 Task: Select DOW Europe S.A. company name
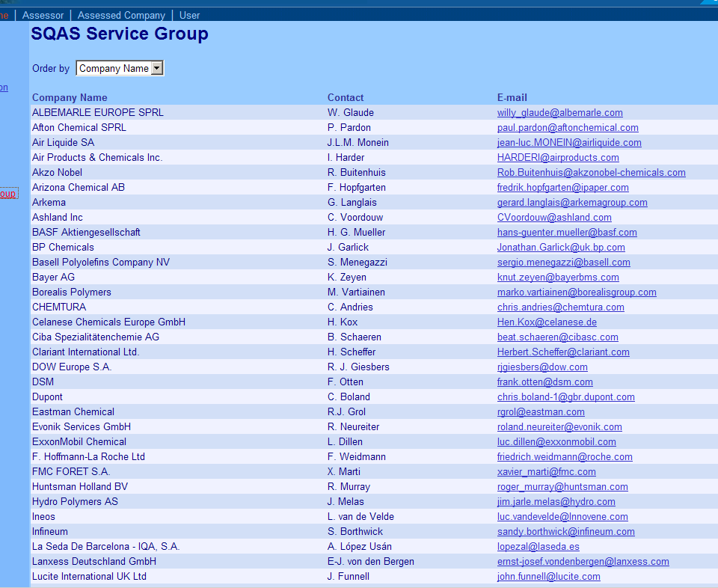[x=72, y=367]
